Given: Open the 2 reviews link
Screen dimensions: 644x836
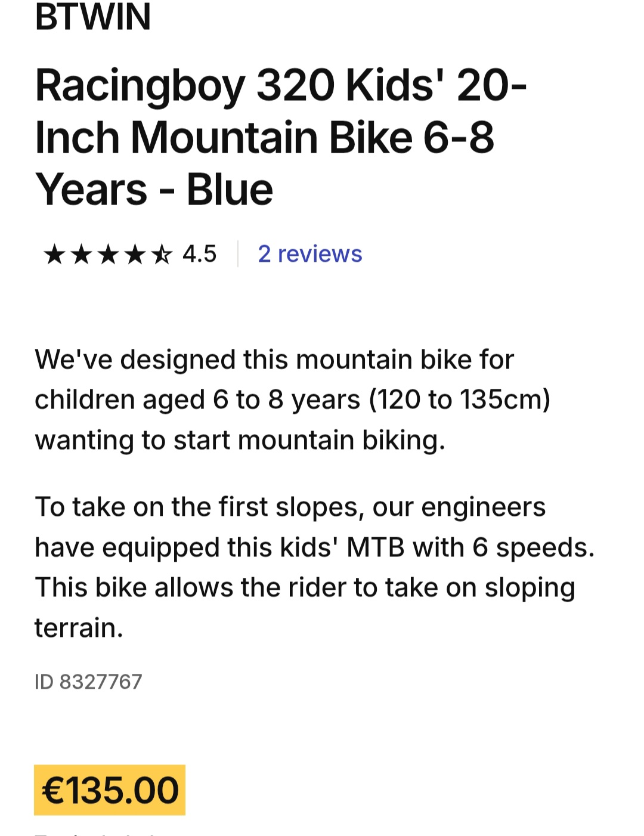Looking at the screenshot, I should point(309,254).
